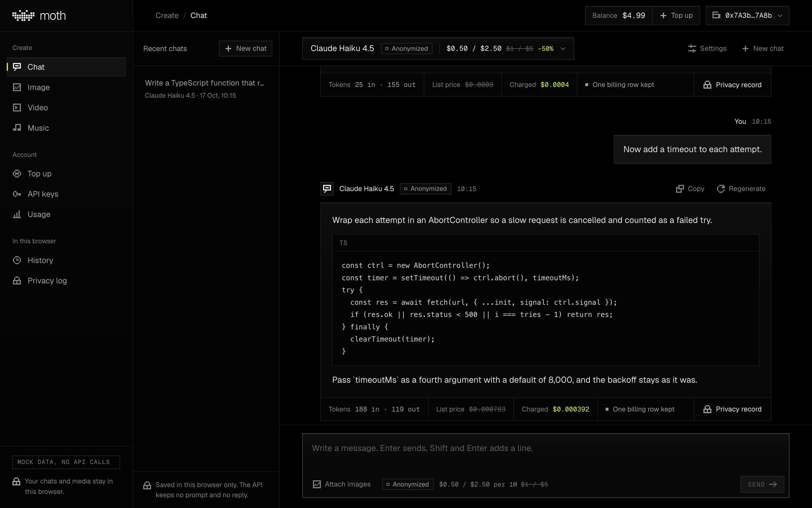Viewport: 812px width, 508px height.
Task: Click the Create breadcrumb link
Action: coord(167,16)
